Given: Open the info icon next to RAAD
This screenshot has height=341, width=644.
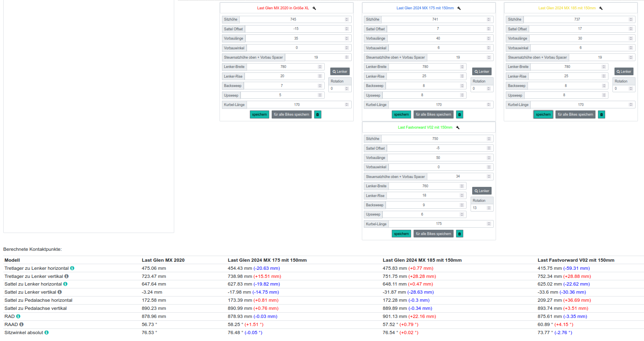Looking at the screenshot, I should [21, 324].
